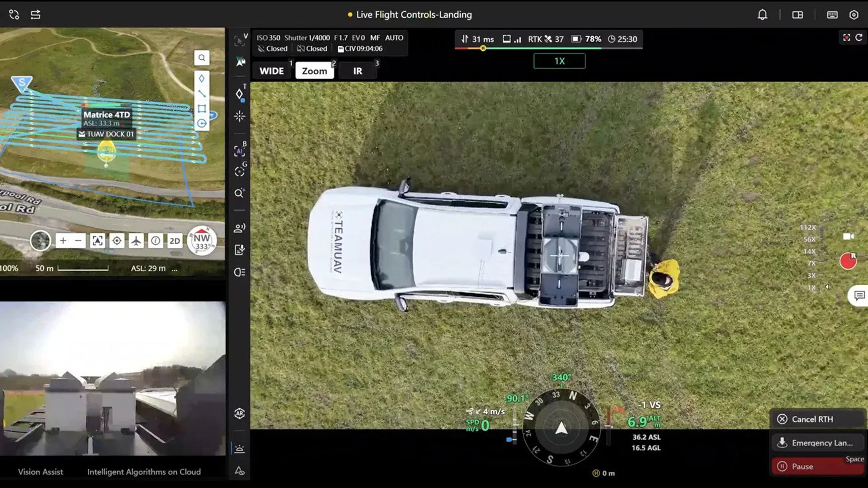
Task: Click the battery level progress bar
Action: 548,48
